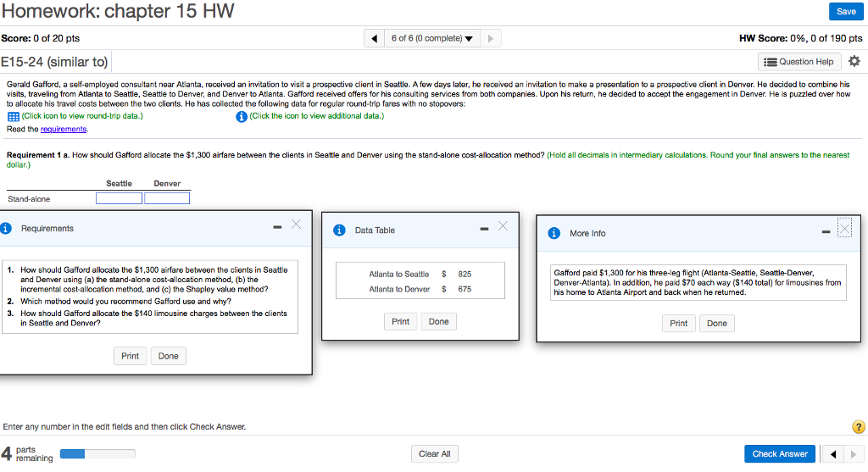Click '(Click icon to view round-trip data.)' text
The width and height of the screenshot is (868, 472).
[82, 115]
